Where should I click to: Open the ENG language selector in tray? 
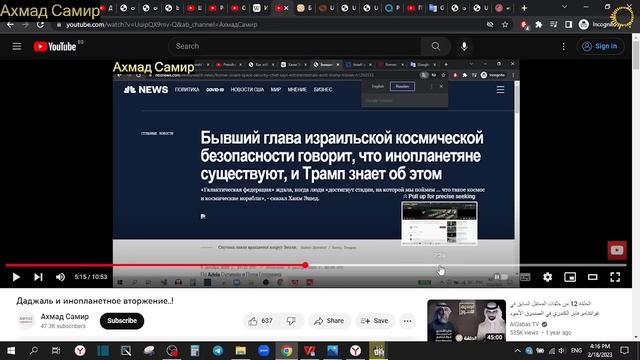(576, 351)
